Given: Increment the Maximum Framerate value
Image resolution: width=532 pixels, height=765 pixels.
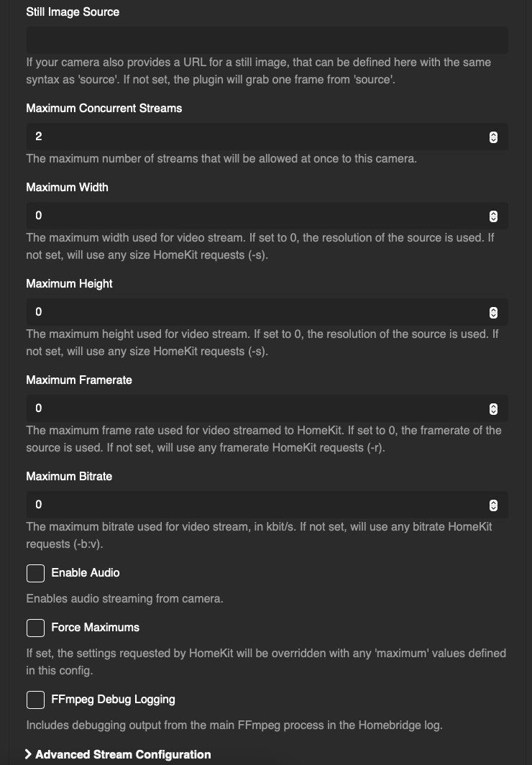Looking at the screenshot, I should pos(493,406).
